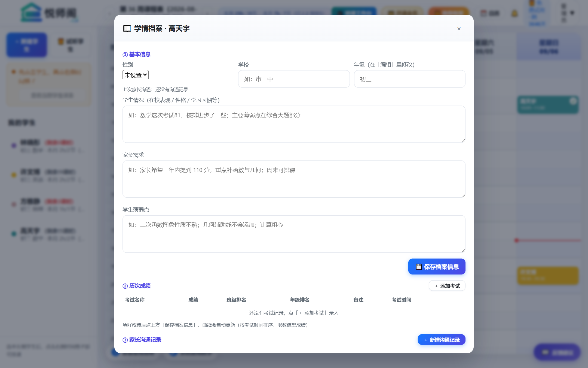
Task: Focus the 学生情况 text area
Action: (294, 124)
